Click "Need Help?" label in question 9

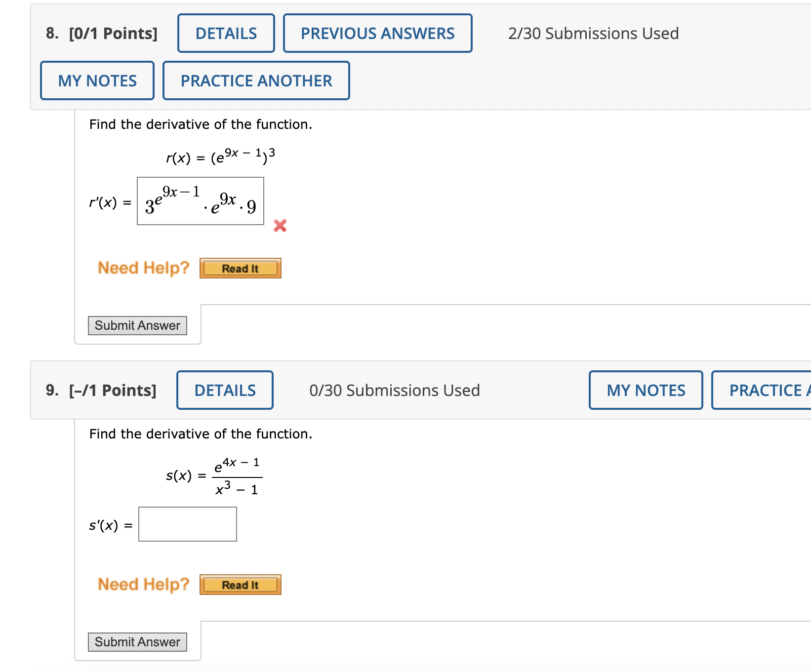click(143, 584)
